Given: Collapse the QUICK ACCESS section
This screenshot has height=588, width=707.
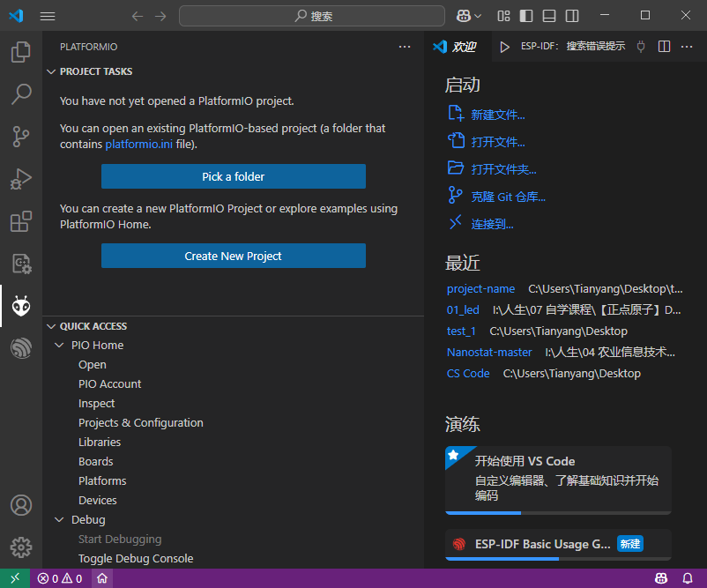Looking at the screenshot, I should [51, 326].
